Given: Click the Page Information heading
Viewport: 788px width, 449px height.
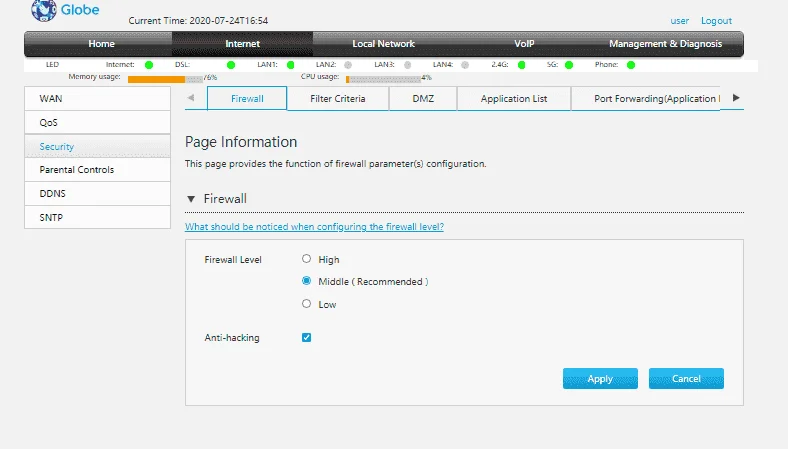Looking at the screenshot, I should click(241, 142).
